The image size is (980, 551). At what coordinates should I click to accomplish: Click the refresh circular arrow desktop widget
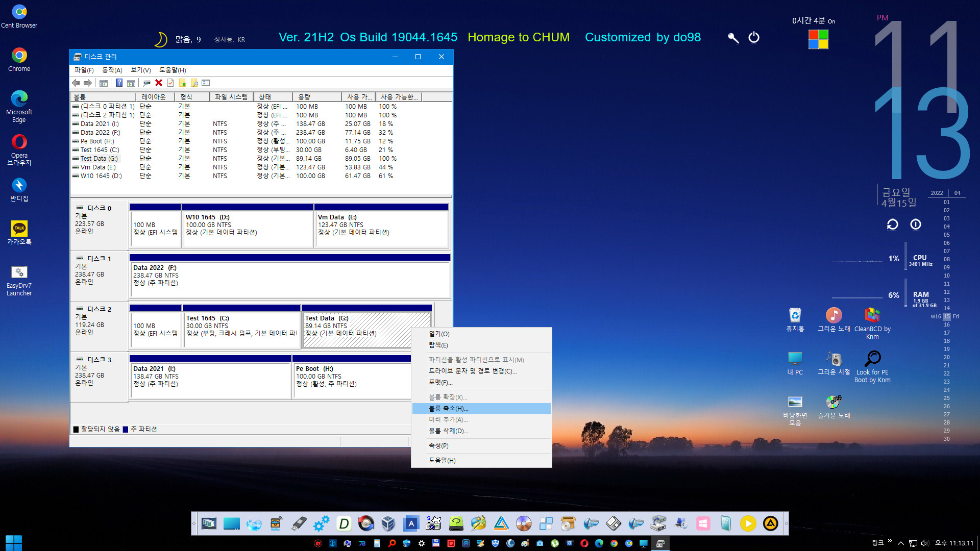click(x=892, y=224)
